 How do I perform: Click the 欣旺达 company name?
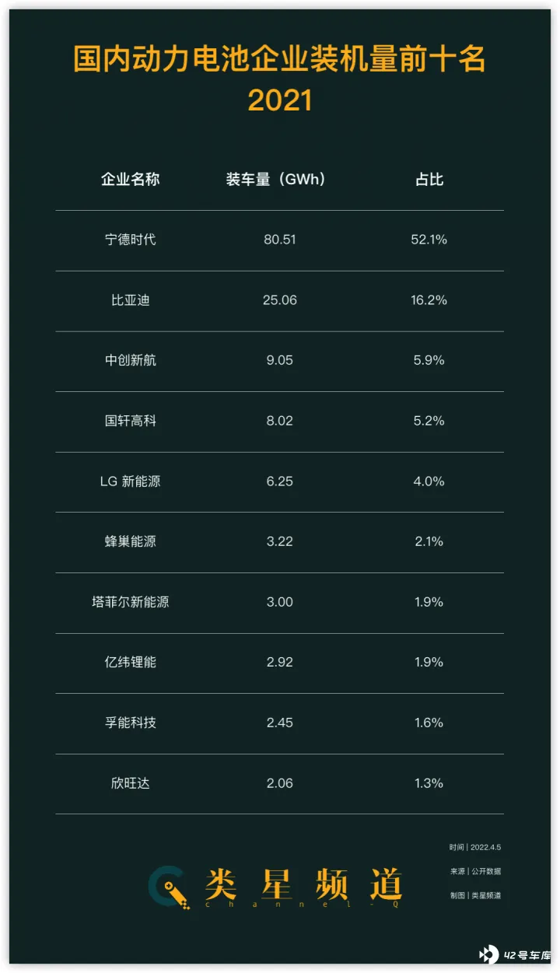tap(131, 783)
